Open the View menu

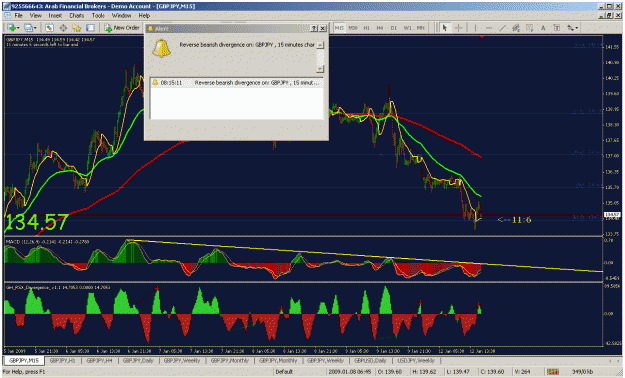pos(35,16)
